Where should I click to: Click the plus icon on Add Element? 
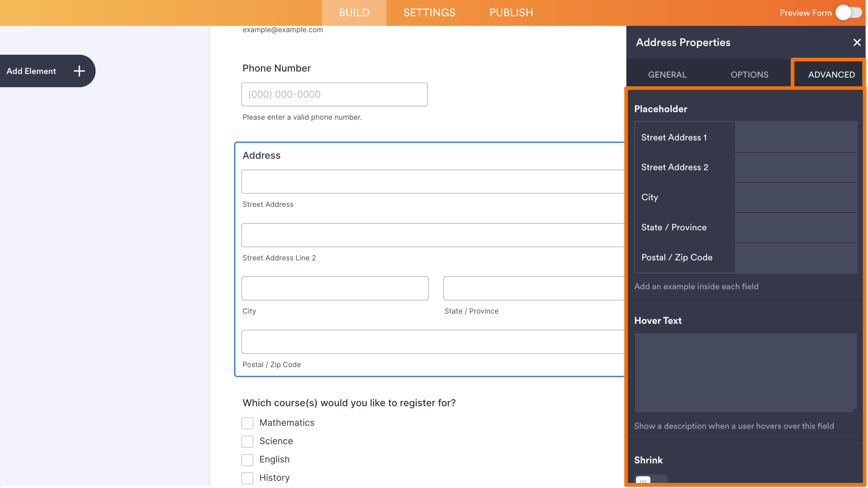79,71
